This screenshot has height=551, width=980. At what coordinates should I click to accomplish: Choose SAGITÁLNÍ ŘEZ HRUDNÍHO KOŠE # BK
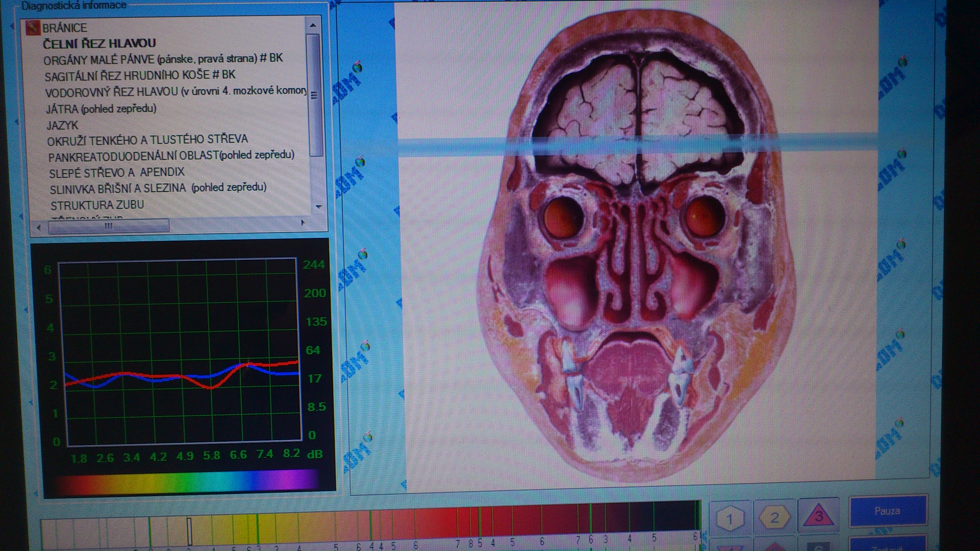coord(140,75)
